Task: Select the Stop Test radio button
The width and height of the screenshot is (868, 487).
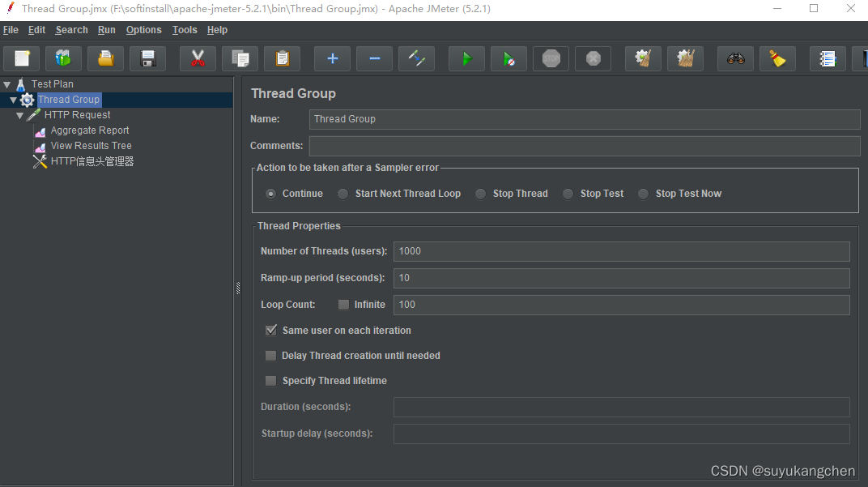Action: coord(568,194)
